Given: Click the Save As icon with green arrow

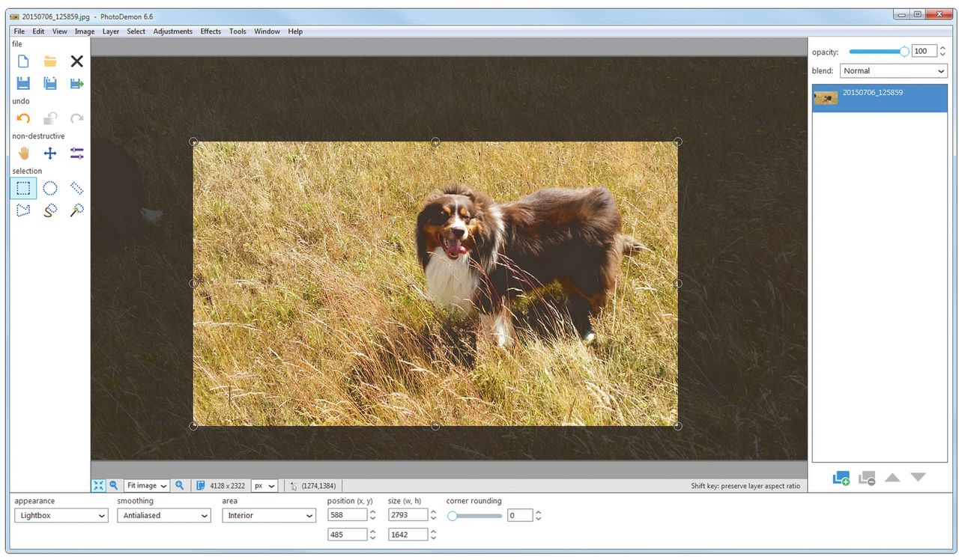Looking at the screenshot, I should coord(76,83).
